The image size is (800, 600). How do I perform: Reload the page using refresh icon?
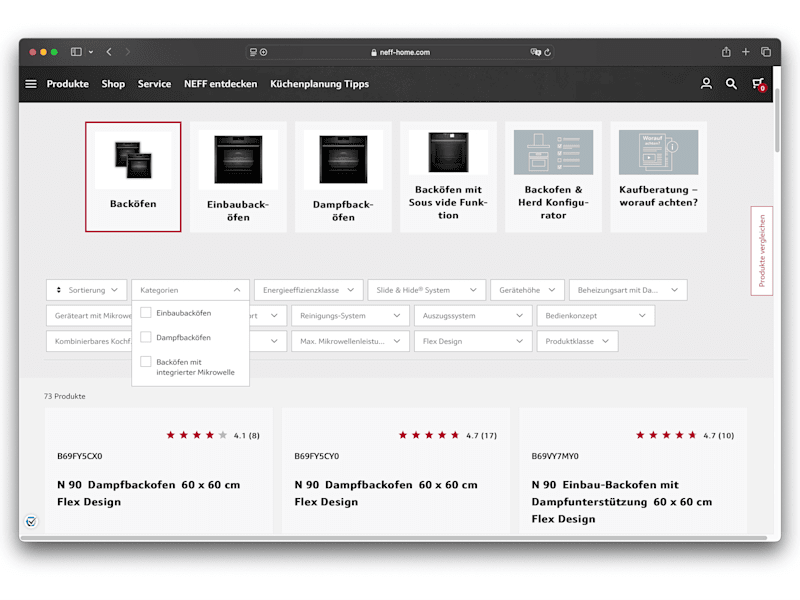(x=547, y=52)
